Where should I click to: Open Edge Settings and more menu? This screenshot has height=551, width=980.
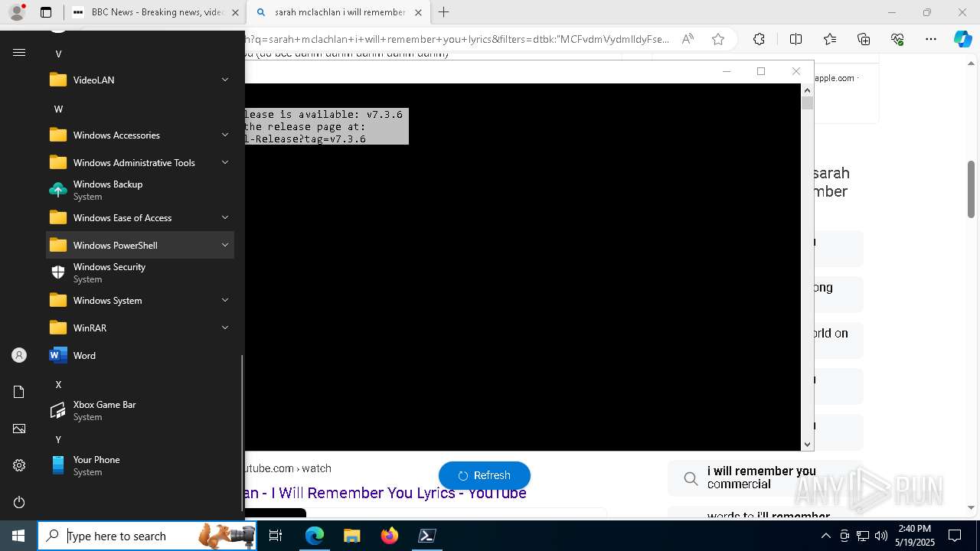931,39
